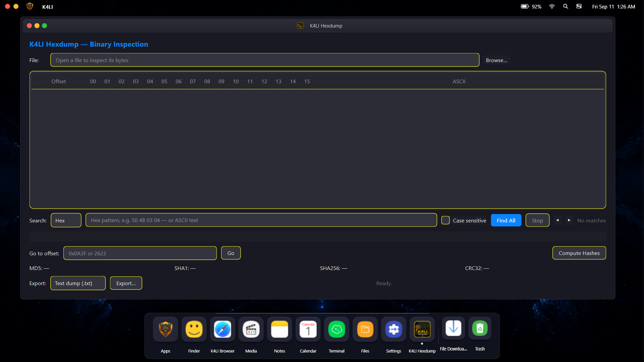Image resolution: width=644 pixels, height=362 pixels.
Task: Launch K4LI Browser from the dock
Action: pyautogui.click(x=223, y=329)
